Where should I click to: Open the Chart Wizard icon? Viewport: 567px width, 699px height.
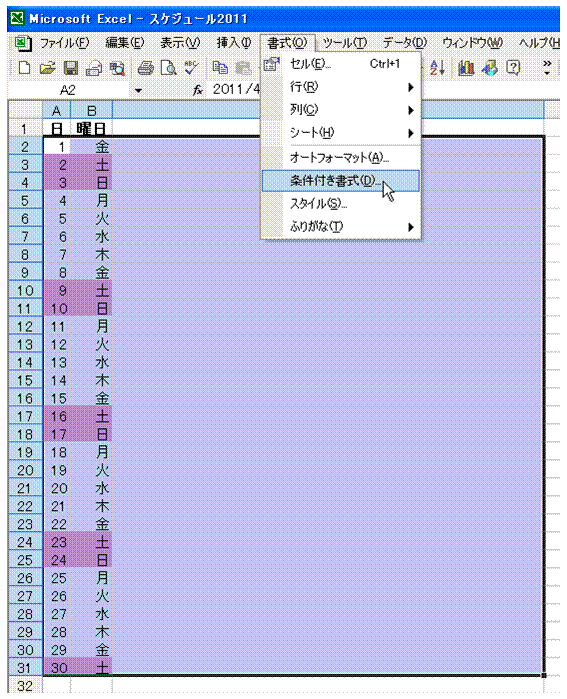pos(466,68)
